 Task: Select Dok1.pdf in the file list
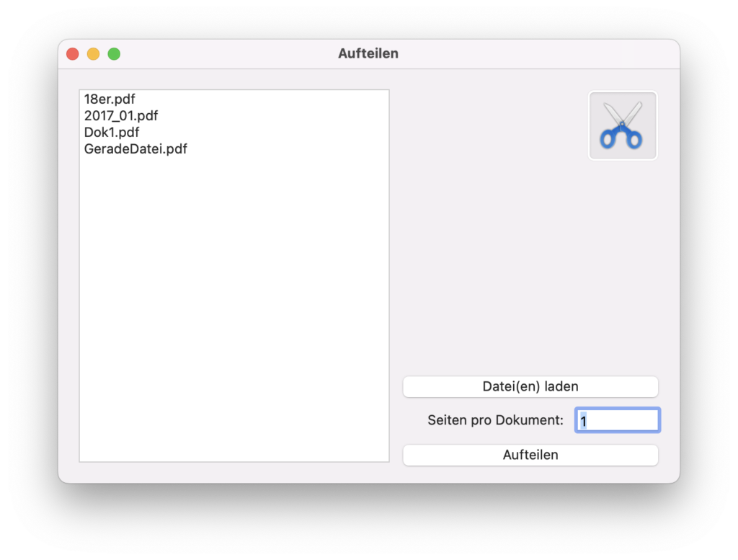[x=234, y=132]
